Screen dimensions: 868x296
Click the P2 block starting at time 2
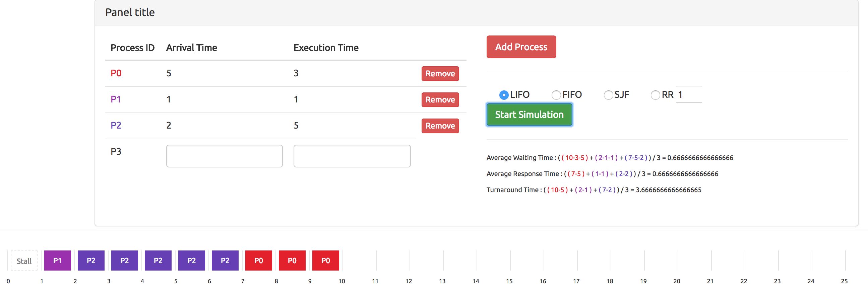(x=91, y=261)
